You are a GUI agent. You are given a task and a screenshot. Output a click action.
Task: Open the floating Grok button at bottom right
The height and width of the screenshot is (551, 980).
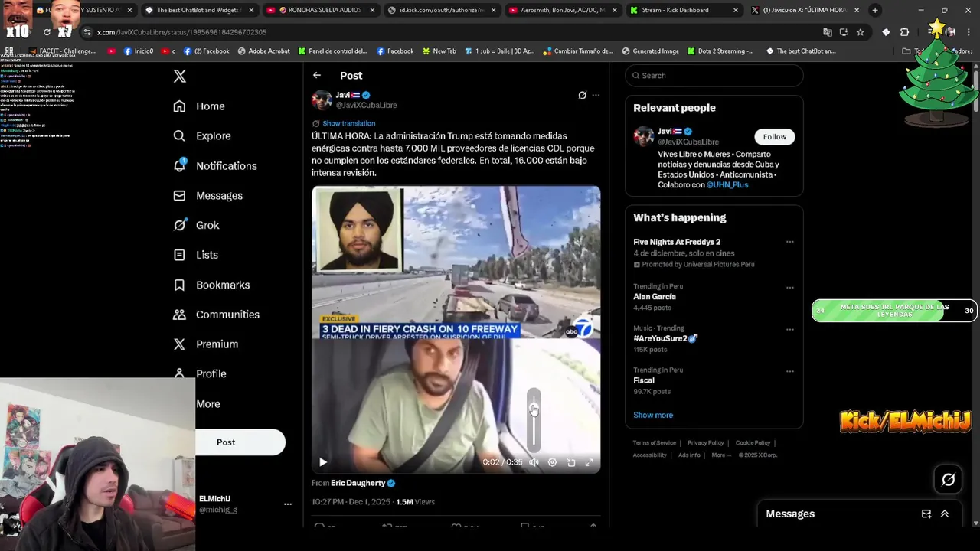948,480
